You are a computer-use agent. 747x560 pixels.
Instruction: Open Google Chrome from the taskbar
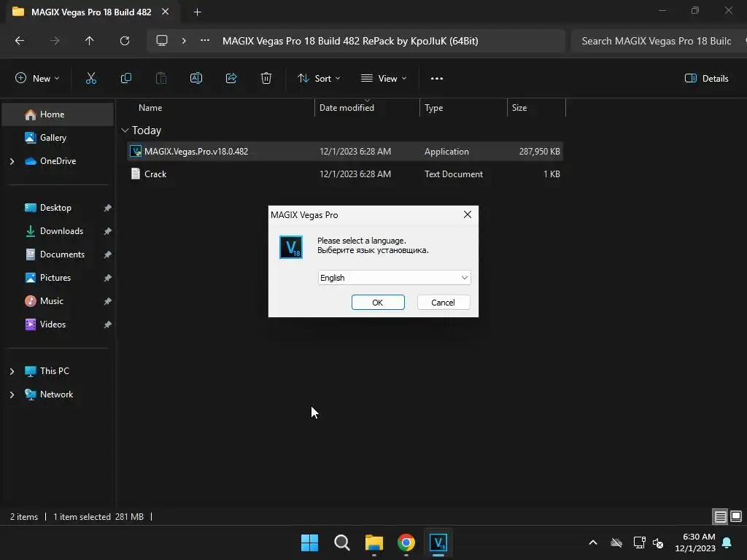click(x=406, y=542)
